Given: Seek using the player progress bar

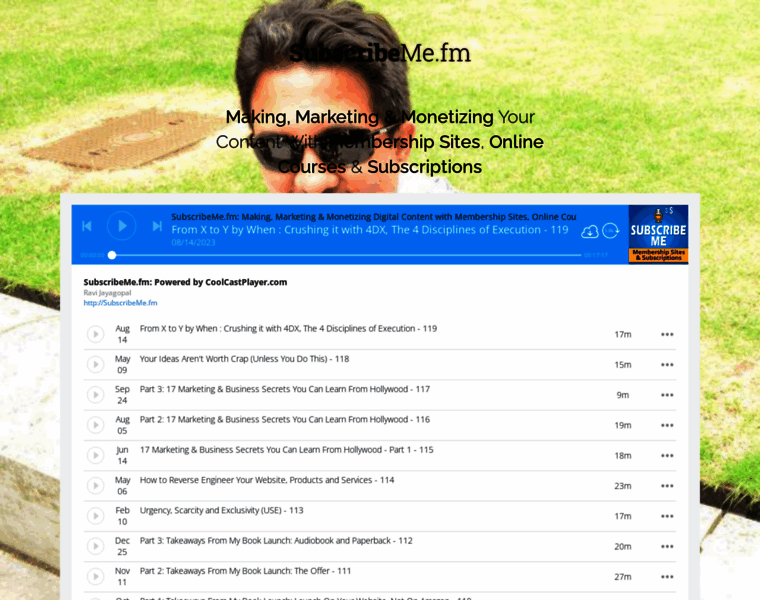Looking at the screenshot, I should pos(346,255).
